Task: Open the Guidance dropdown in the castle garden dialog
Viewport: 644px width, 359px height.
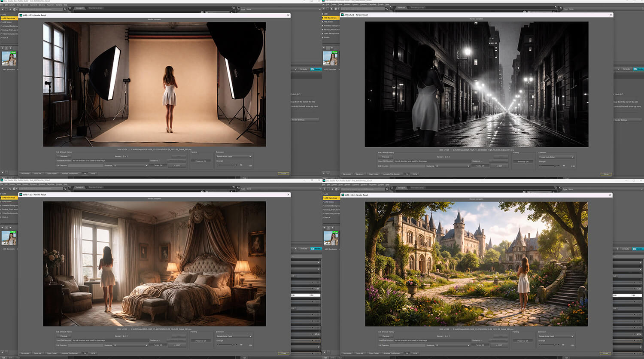Action: click(x=453, y=345)
